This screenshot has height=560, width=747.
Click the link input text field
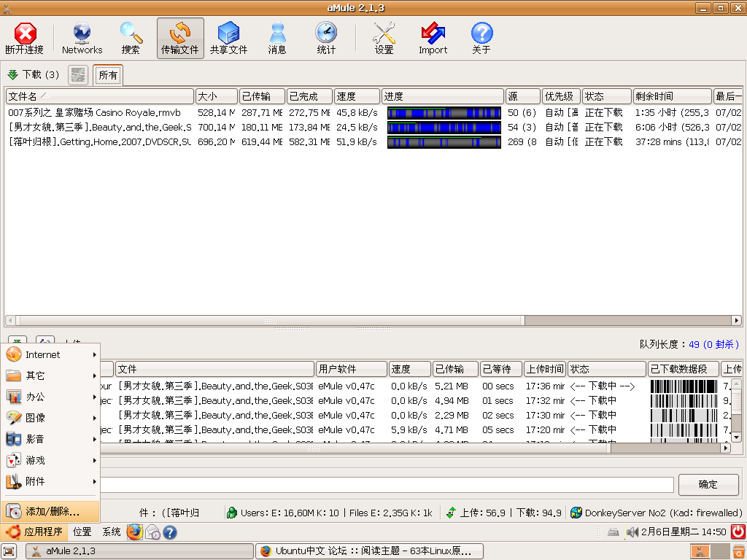coord(387,485)
